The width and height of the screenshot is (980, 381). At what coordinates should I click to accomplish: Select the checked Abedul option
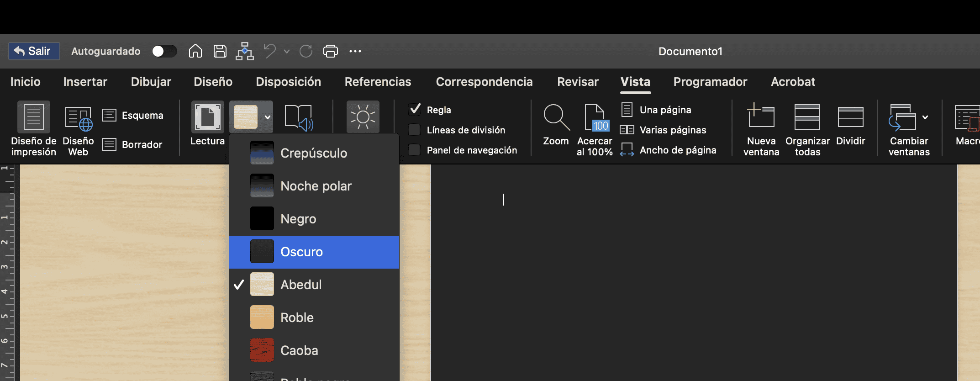pyautogui.click(x=314, y=285)
